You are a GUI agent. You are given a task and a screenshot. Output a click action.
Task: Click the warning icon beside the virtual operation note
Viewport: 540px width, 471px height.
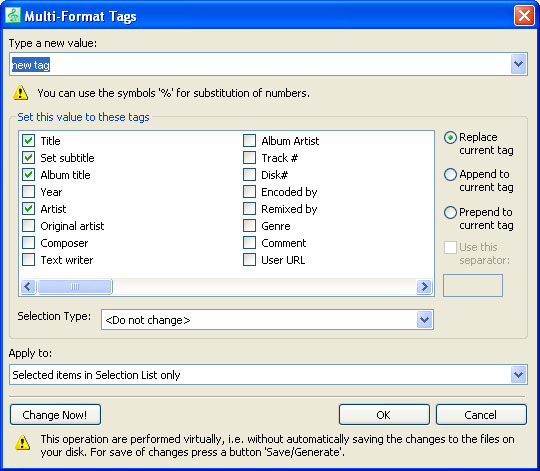(x=23, y=442)
